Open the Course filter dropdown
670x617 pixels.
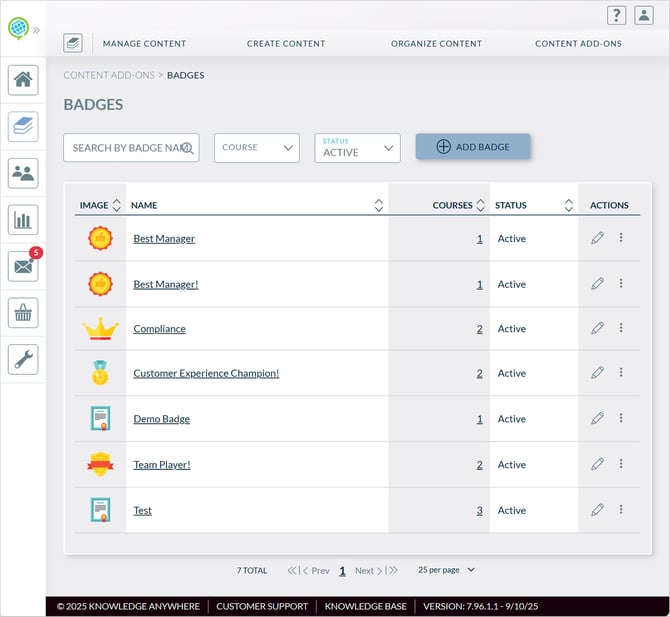tap(257, 148)
